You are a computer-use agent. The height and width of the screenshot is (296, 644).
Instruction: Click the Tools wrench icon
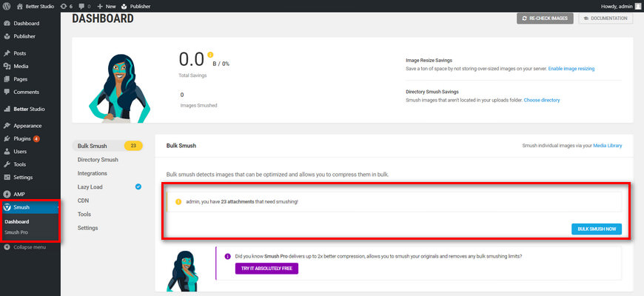click(7, 164)
